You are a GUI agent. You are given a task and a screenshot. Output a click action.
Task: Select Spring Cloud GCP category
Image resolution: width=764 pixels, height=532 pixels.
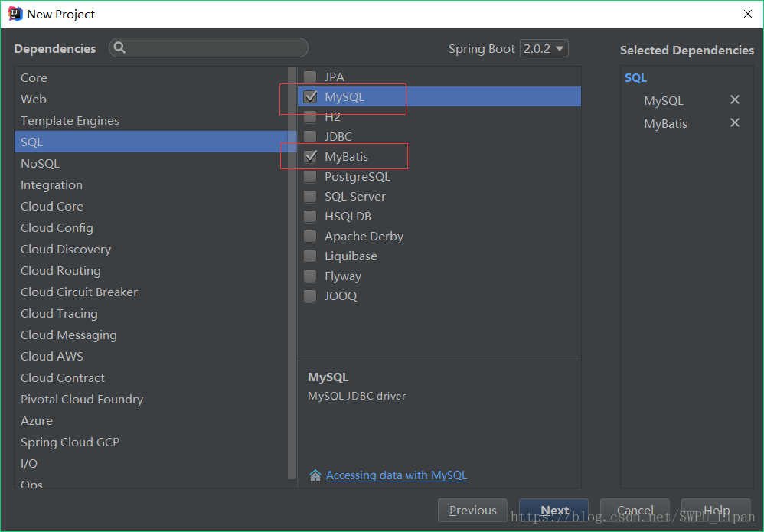tap(151, 442)
